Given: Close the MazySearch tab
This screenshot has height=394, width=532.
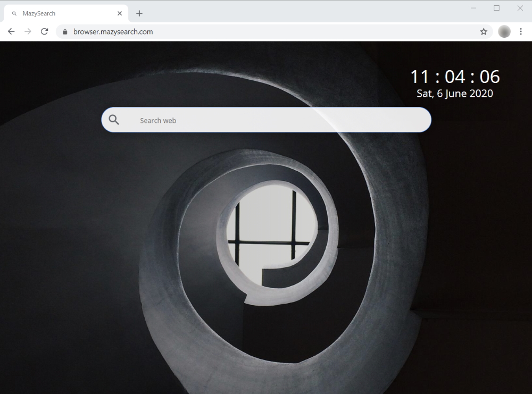Looking at the screenshot, I should (x=120, y=13).
